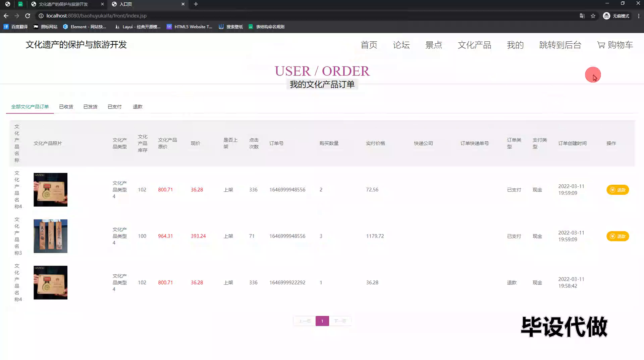Select the 已支付 tab
The image size is (644, 360).
[114, 107]
